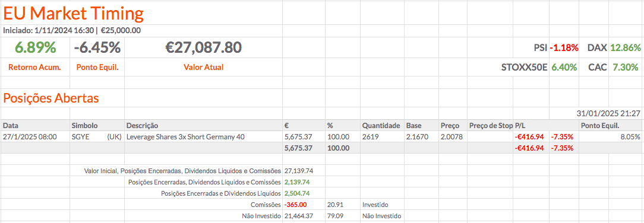The image size is (644, 223).
Task: Click the €27,087.80 current value cell
Action: click(203, 48)
